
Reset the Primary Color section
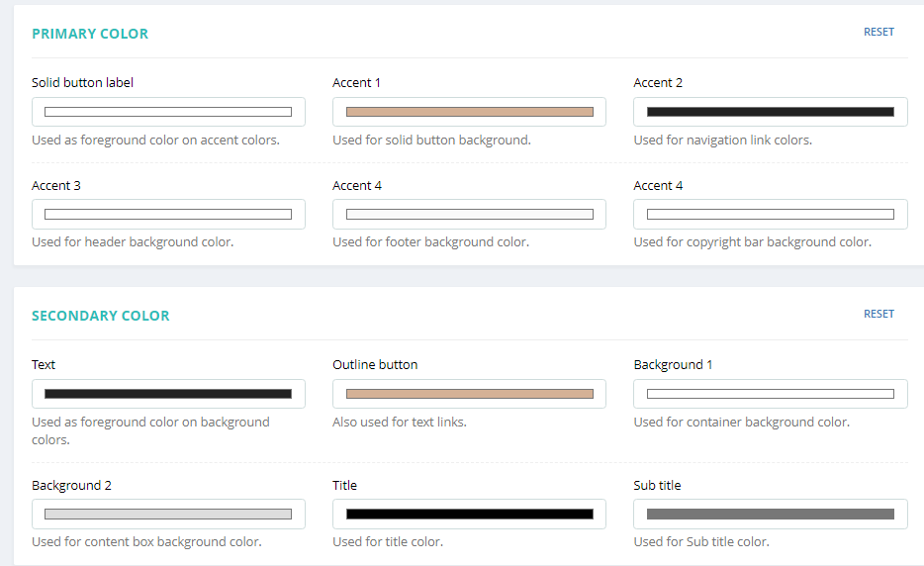coord(878,32)
